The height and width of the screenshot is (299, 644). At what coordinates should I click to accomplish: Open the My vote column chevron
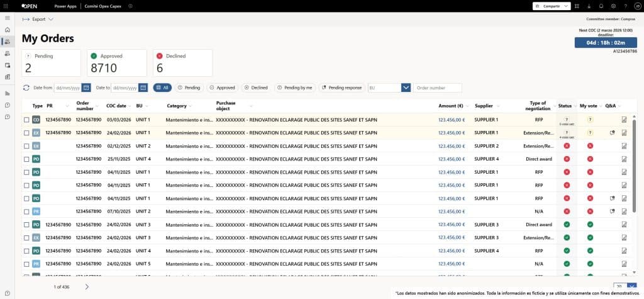[601, 106]
